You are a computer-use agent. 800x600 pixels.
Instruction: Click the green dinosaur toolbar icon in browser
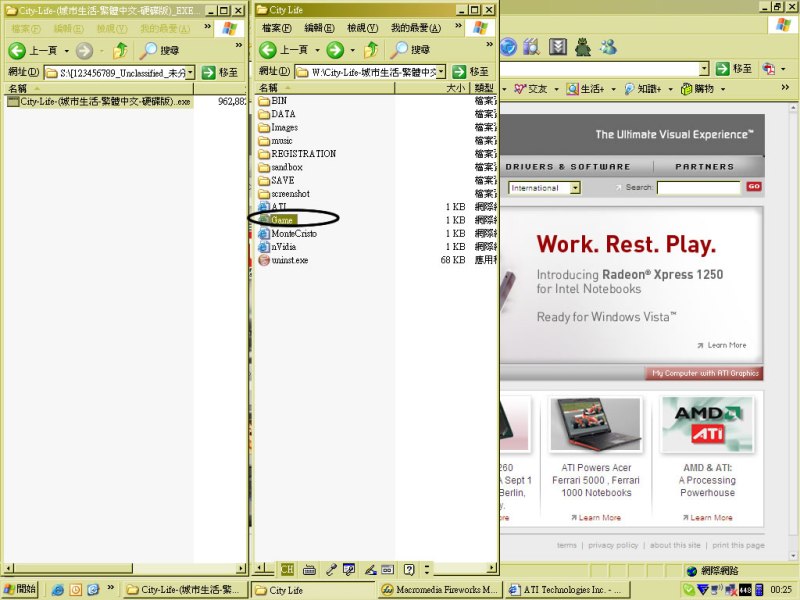[x=583, y=47]
